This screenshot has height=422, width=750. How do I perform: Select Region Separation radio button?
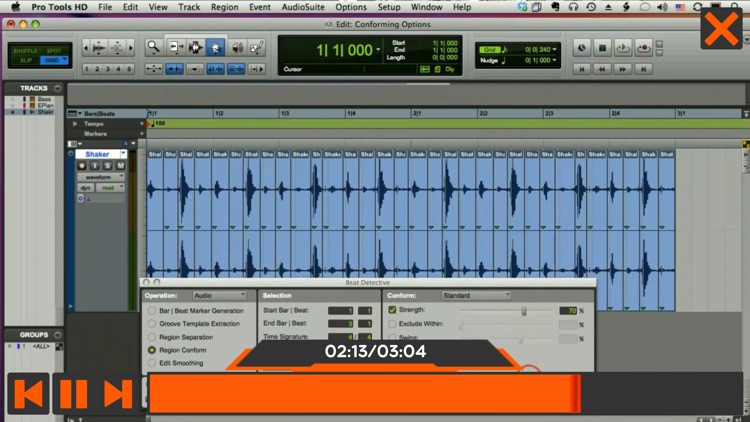pyautogui.click(x=152, y=337)
